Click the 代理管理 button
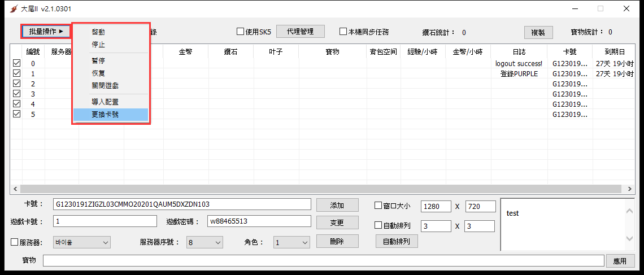The height and width of the screenshot is (275, 644). (x=300, y=32)
